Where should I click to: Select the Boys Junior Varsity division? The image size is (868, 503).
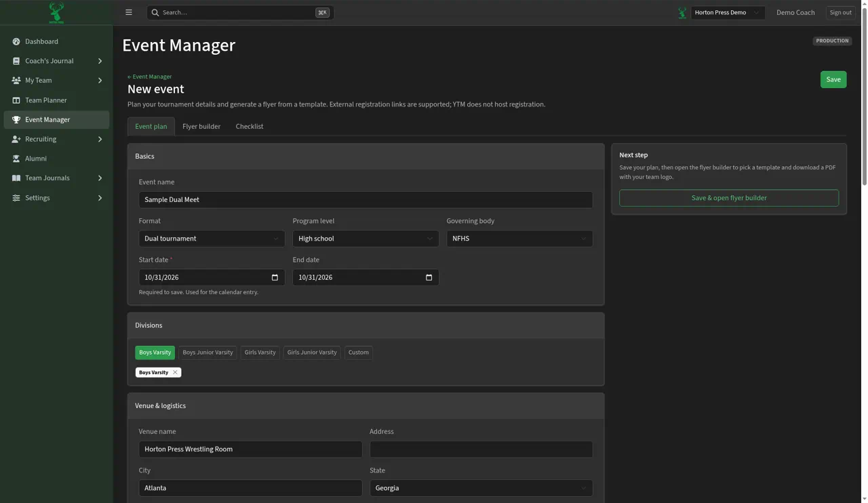pyautogui.click(x=208, y=353)
